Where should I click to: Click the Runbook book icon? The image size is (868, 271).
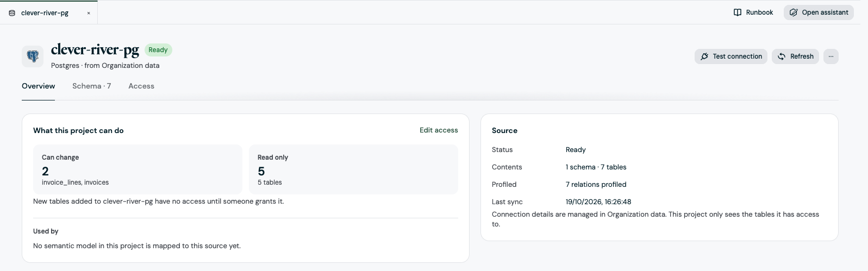point(738,12)
